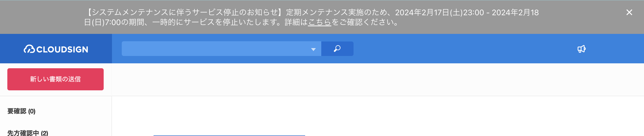Go home via the CloudSign logo
Image resolution: width=644 pixels, height=136 pixels.
56,49
